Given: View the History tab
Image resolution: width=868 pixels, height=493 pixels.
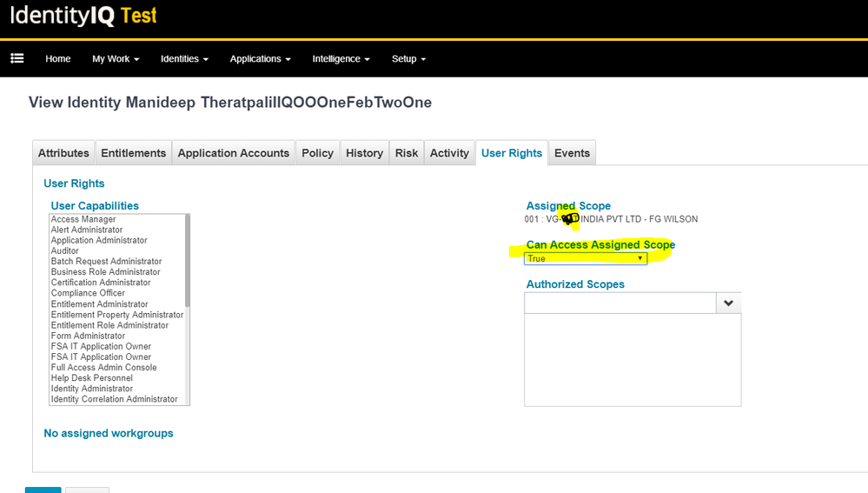Looking at the screenshot, I should 364,153.
